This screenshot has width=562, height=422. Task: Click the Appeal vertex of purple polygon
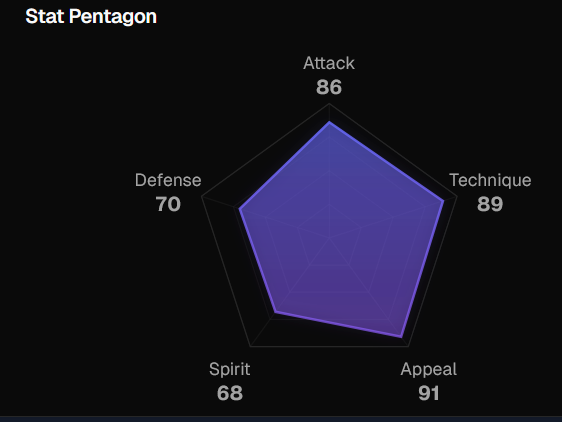click(x=401, y=336)
